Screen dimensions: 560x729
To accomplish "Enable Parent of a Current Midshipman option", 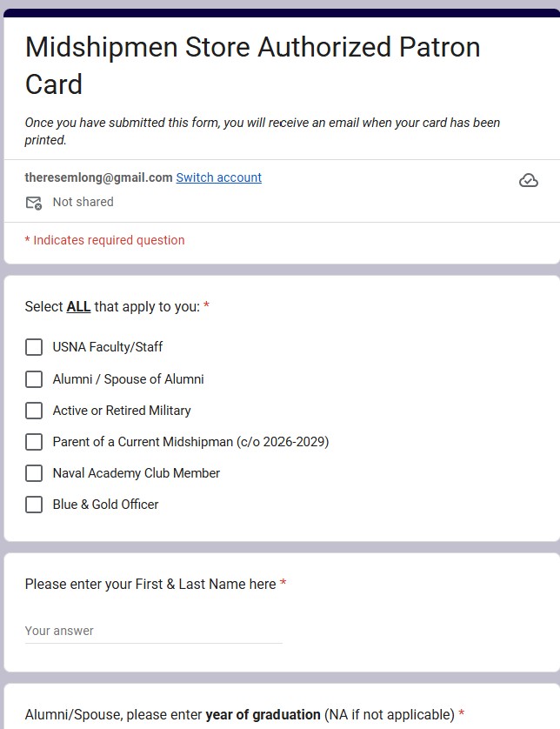I will [x=34, y=442].
